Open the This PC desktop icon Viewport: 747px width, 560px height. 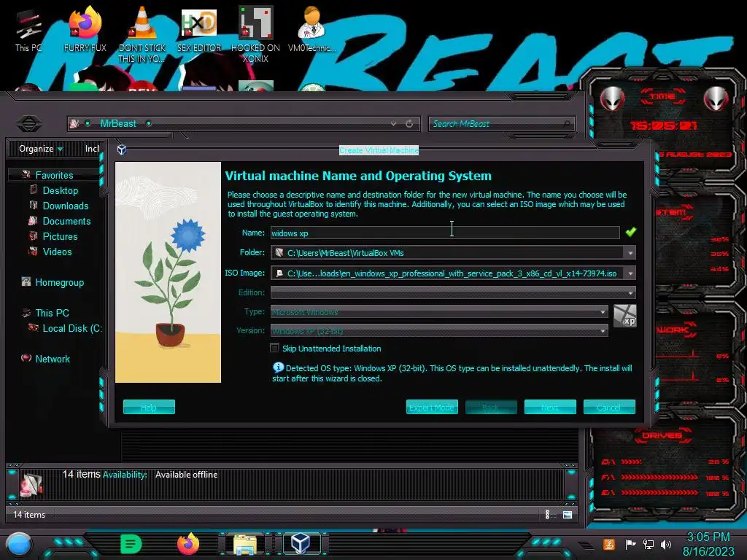28,30
